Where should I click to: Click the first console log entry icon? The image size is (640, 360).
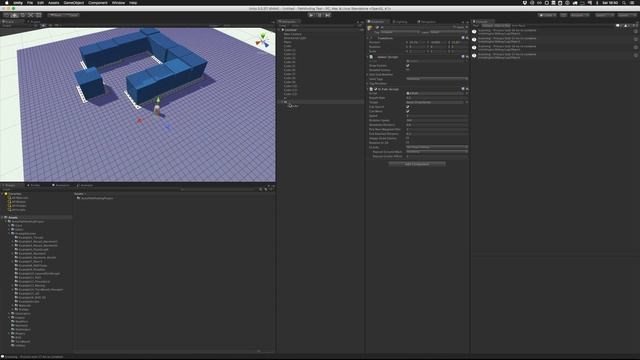point(474,31)
